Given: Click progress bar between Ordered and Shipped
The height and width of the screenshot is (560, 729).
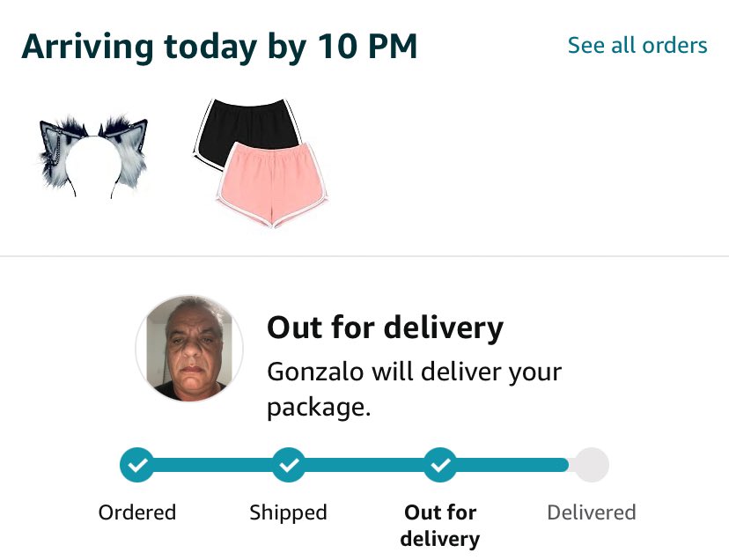Looking at the screenshot, I should tap(212, 465).
